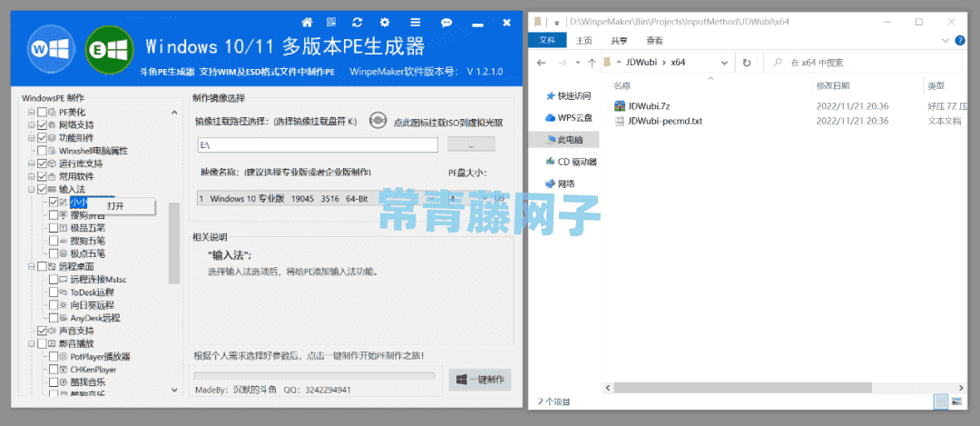
Task: Open settings gear in WinpeMaker header
Action: click(x=385, y=23)
